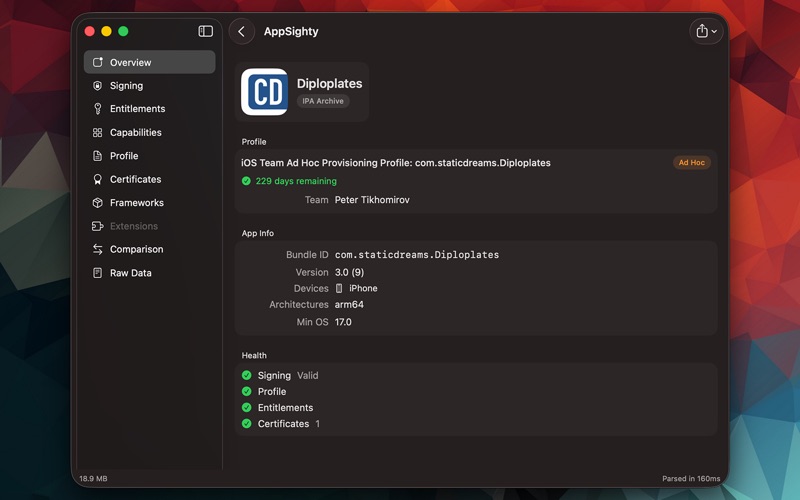Click the Diploplates CD app icon
The height and width of the screenshot is (500, 800).
coord(264,92)
